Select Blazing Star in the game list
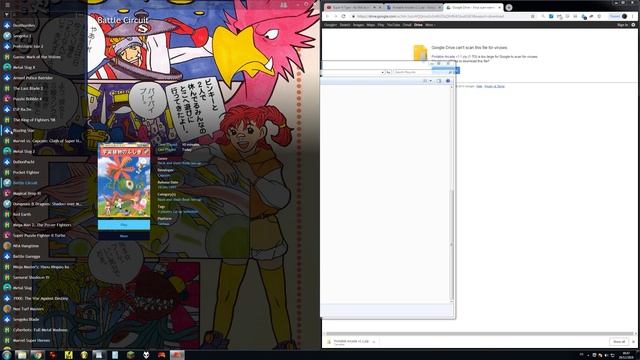The height and width of the screenshot is (360, 640). pyautogui.click(x=23, y=131)
